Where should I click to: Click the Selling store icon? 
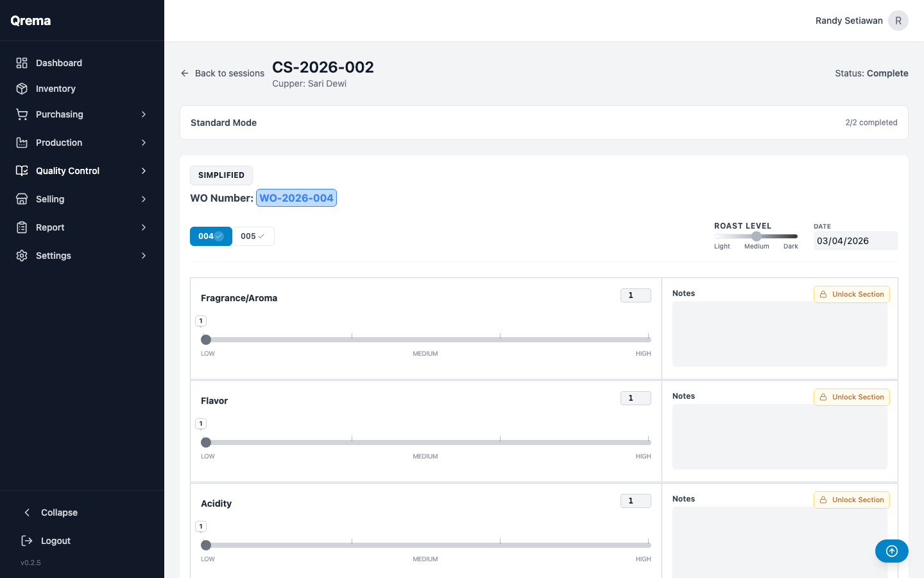[22, 199]
